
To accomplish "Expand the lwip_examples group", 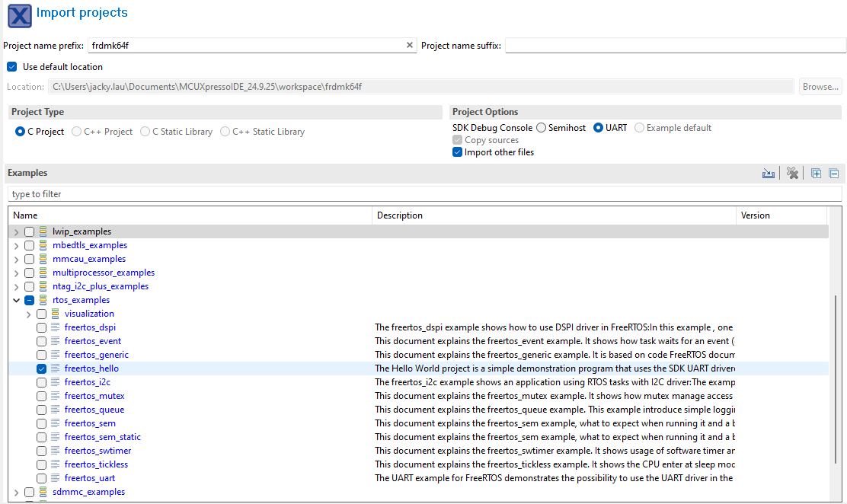I will click(16, 231).
